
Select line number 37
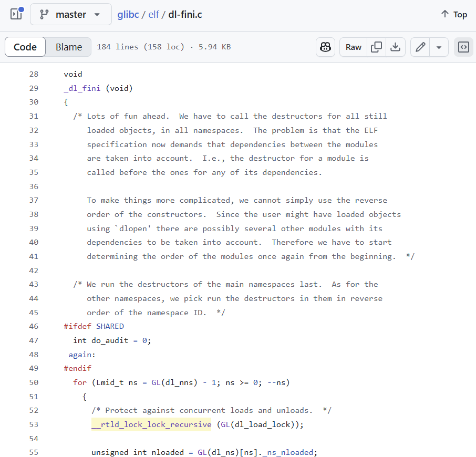click(34, 200)
